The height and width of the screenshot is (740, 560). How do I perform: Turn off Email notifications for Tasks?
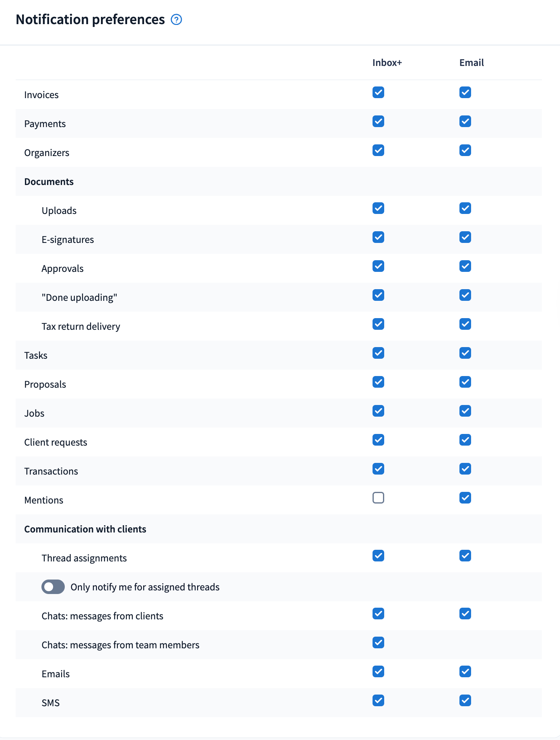click(465, 353)
